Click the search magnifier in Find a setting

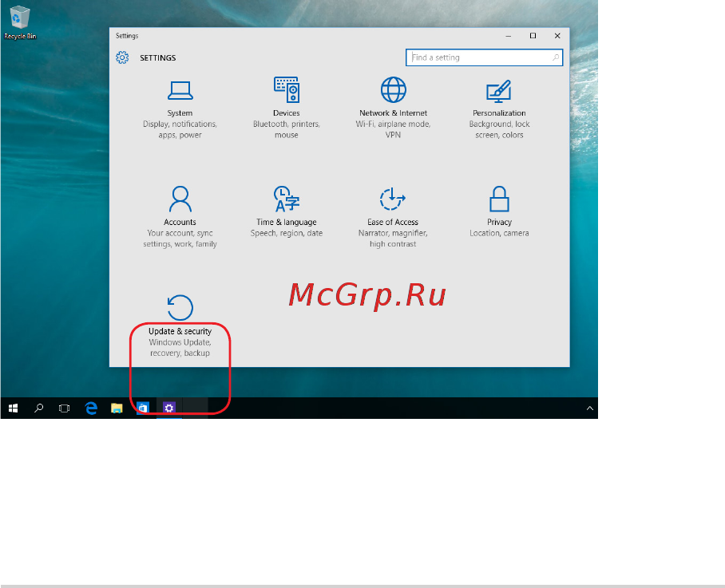555,57
